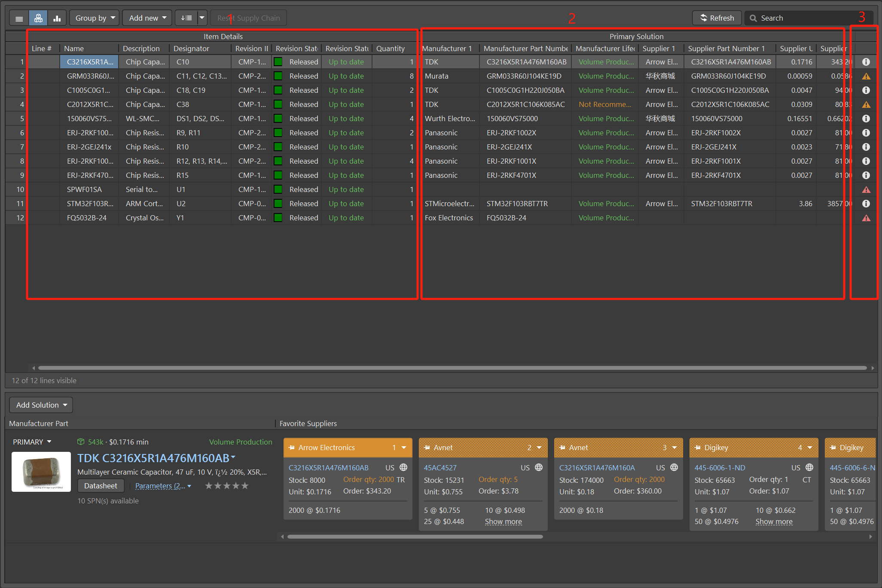Click Show more link under Avnet prices
882x588 pixels.
[x=503, y=521]
